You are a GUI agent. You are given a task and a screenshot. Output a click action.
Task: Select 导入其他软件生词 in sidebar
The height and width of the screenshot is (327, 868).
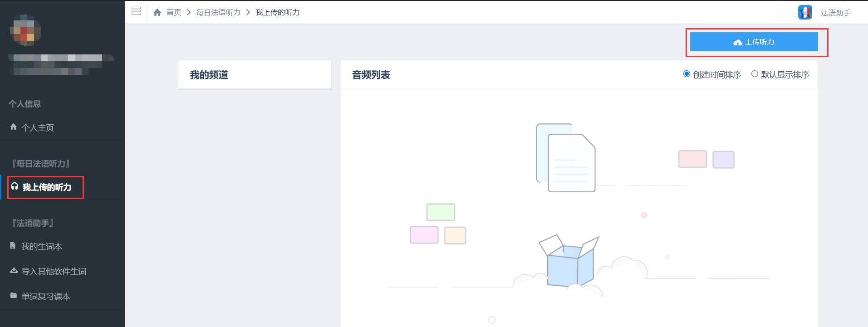click(54, 272)
